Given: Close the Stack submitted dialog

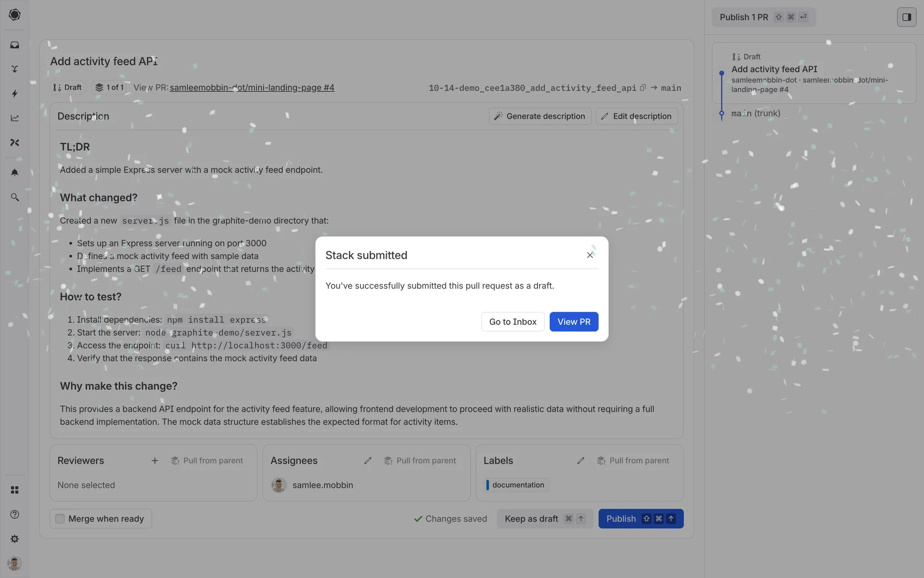Looking at the screenshot, I should 590,255.
